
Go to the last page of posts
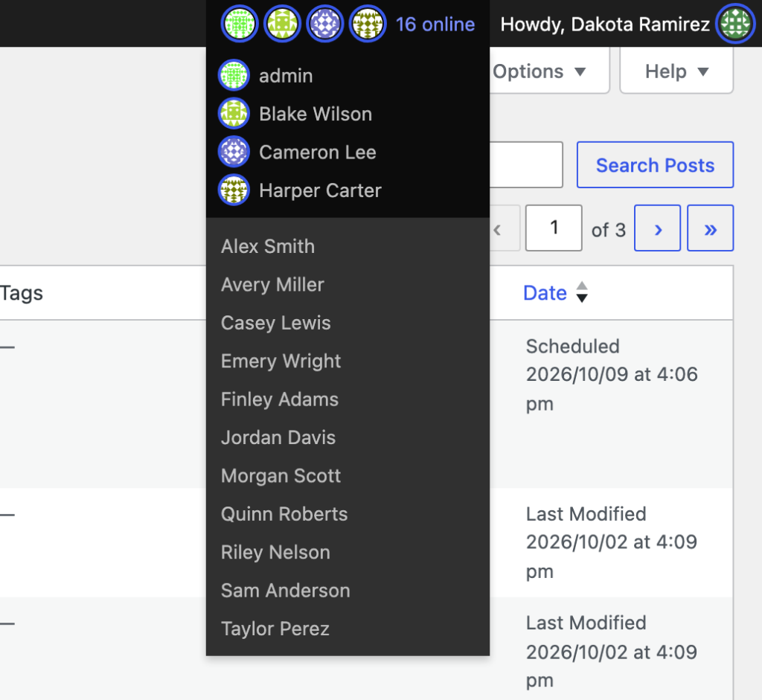point(710,228)
